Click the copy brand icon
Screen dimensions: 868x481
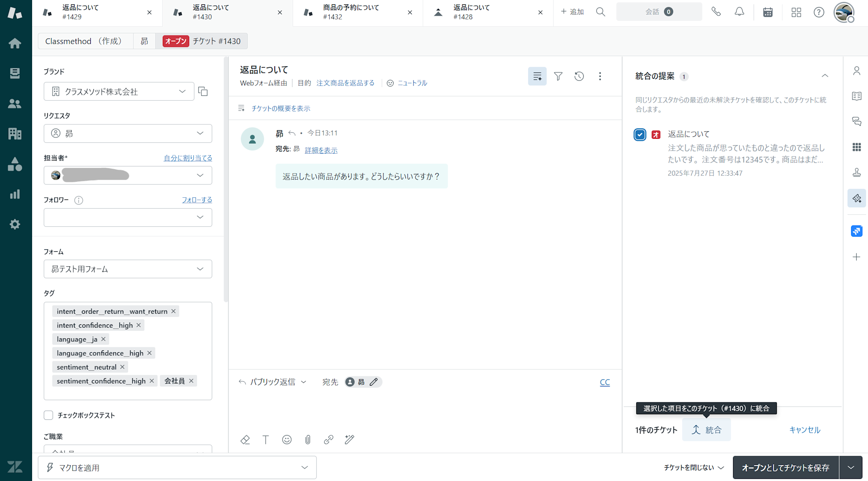[x=203, y=92]
